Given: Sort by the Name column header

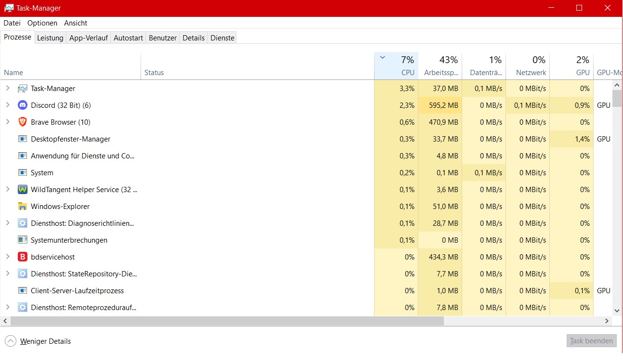Looking at the screenshot, I should tap(71, 66).
